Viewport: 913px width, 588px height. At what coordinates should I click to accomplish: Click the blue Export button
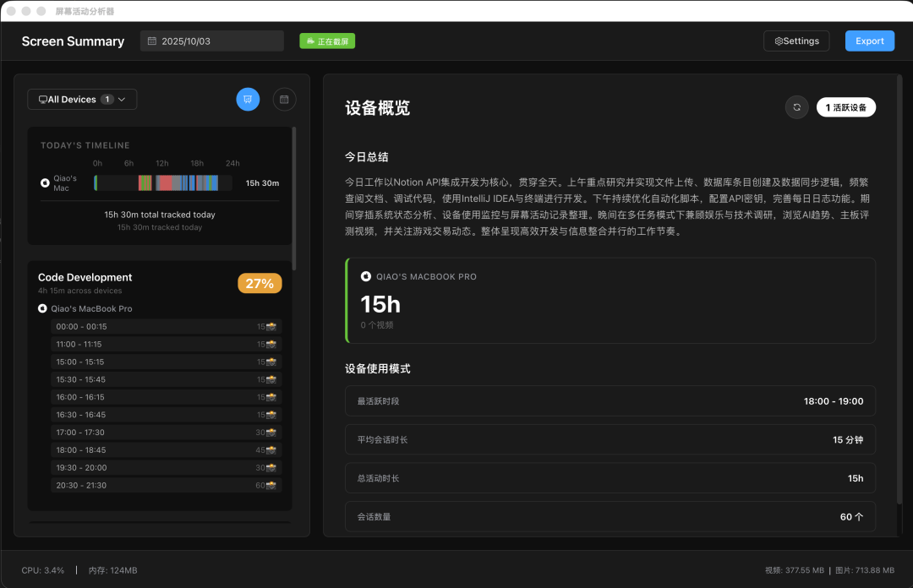point(869,41)
